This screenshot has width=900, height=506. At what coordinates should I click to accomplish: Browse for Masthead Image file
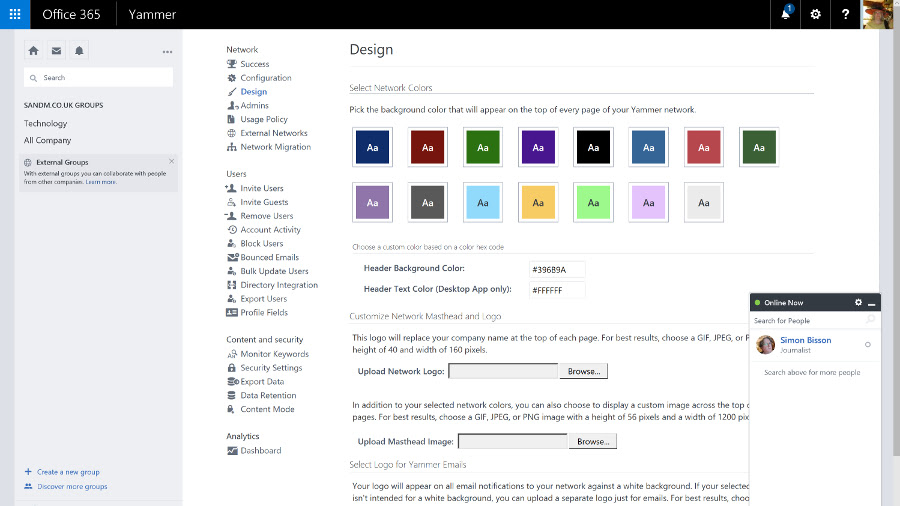click(x=593, y=441)
